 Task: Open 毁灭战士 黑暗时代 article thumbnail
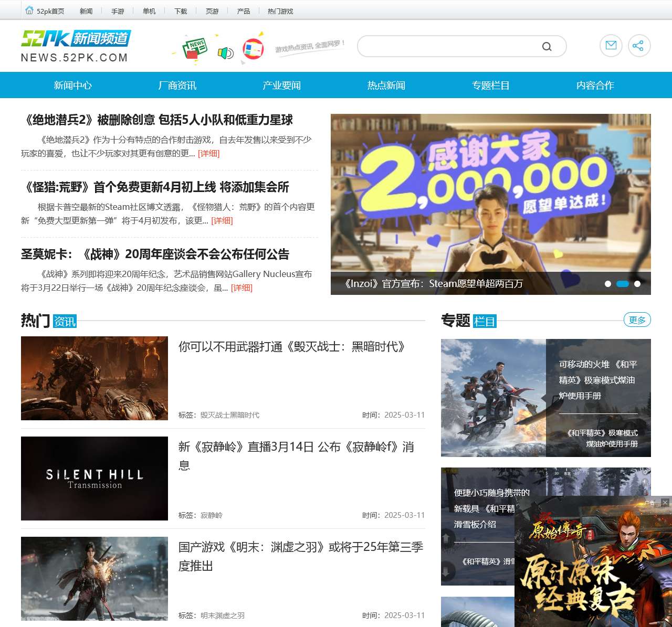coord(94,378)
